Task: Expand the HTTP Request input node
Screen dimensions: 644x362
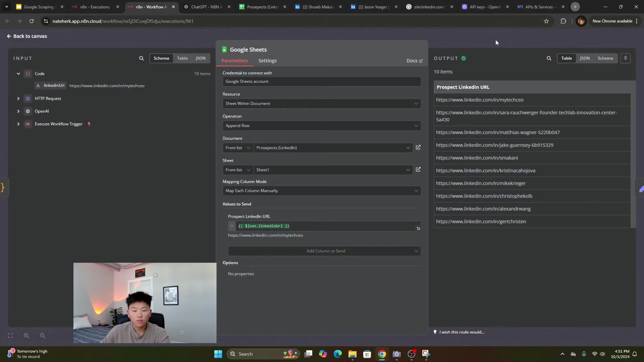Action: pyautogui.click(x=18, y=99)
